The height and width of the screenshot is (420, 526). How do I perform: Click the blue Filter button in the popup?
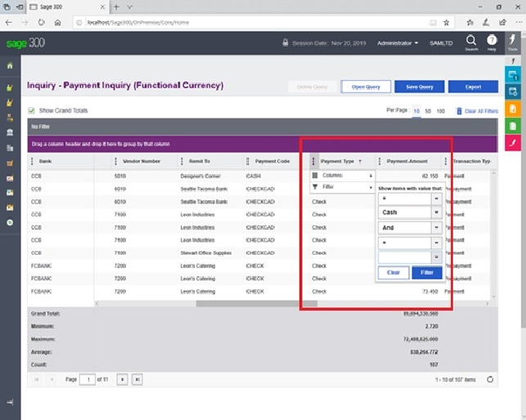427,273
